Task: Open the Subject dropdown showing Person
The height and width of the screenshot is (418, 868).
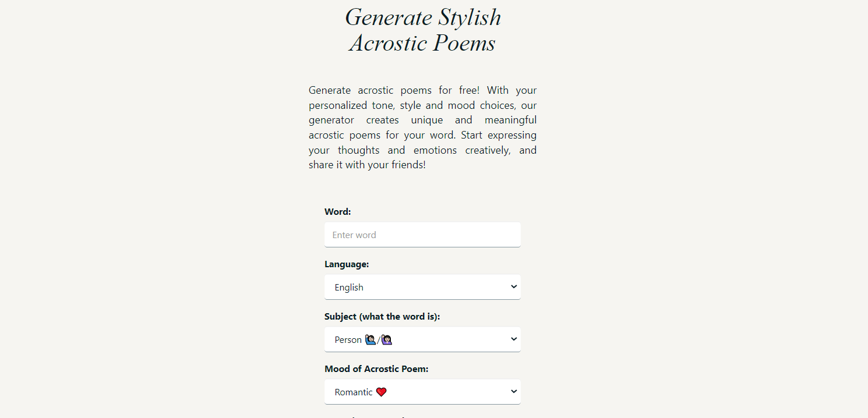Action: [422, 339]
